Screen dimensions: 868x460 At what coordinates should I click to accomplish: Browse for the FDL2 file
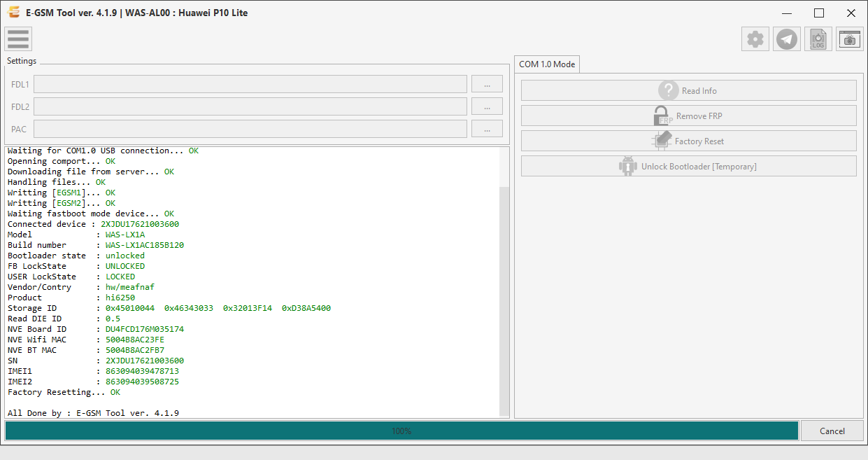pos(487,106)
